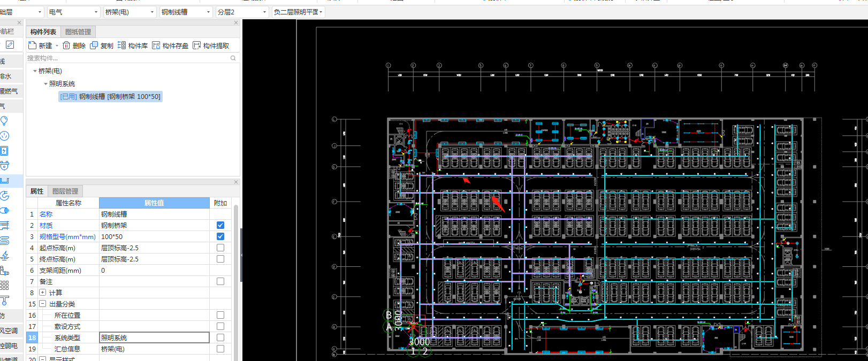868x361 pixels.
Task: Switch to the 属性 tab
Action: pos(37,191)
